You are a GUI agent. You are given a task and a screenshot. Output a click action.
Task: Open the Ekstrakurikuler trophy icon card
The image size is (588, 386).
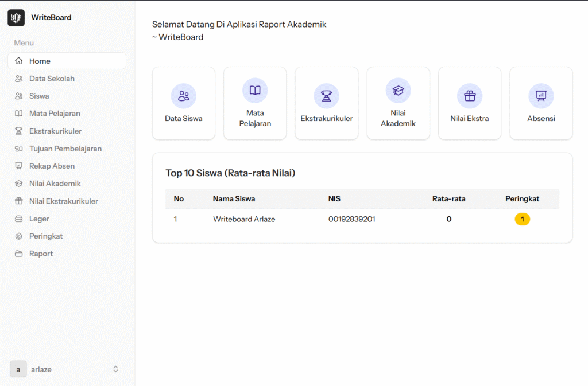326,96
